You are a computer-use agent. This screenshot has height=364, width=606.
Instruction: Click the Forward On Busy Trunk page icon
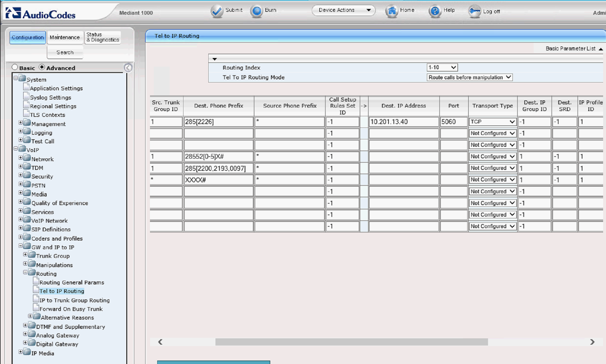36,308
